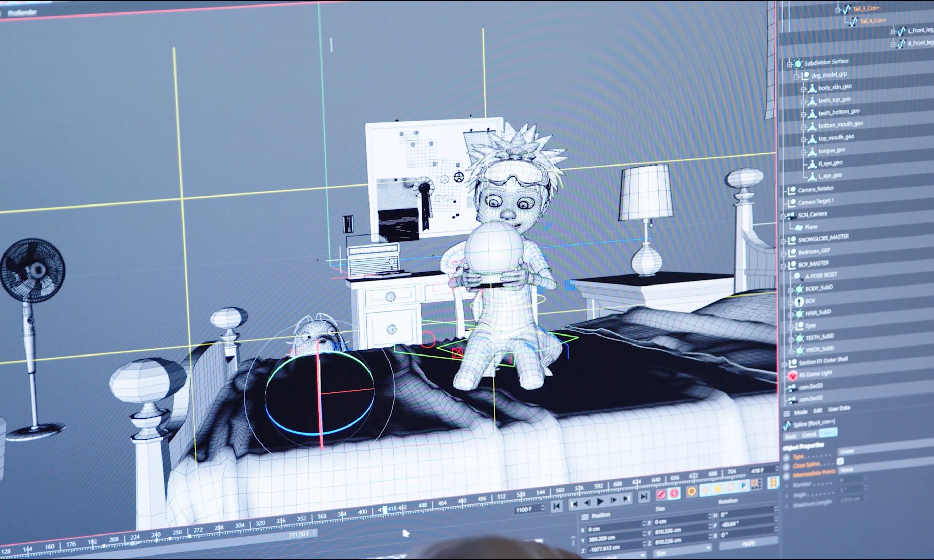Click the timeline ruler at frame 512

point(502,497)
